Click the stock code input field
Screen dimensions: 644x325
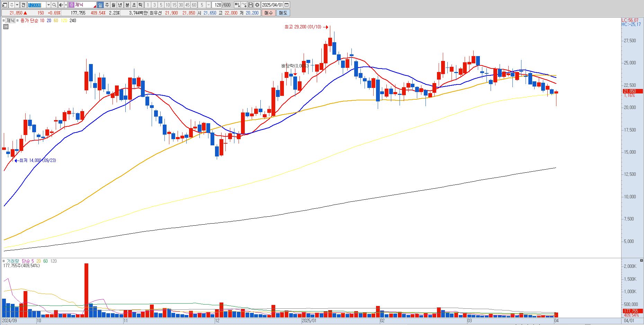(36, 5)
